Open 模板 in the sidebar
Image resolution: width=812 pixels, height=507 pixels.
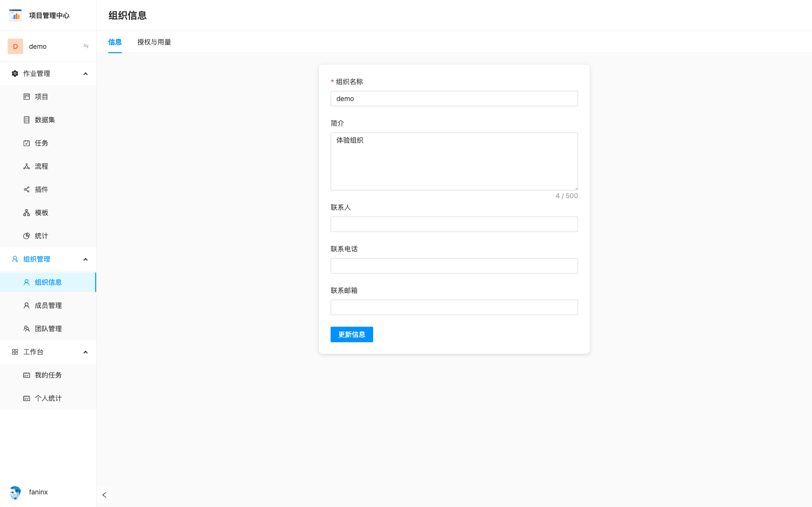click(x=48, y=213)
